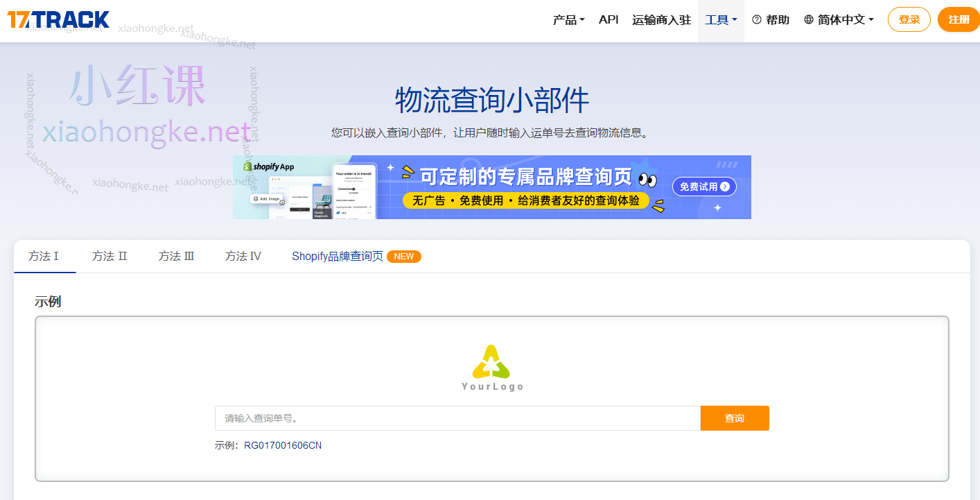Switch to the 方法 II tab
980x500 pixels.
(x=110, y=256)
